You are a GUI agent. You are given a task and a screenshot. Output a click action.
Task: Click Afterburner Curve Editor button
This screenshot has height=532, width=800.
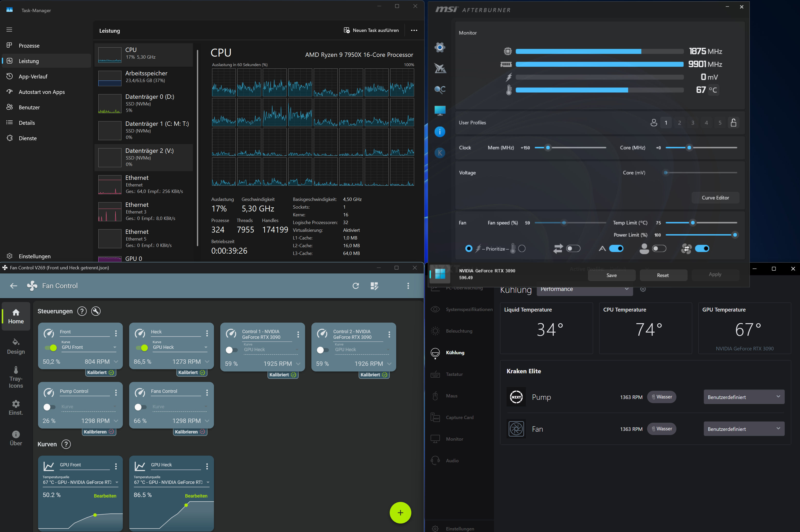click(715, 198)
